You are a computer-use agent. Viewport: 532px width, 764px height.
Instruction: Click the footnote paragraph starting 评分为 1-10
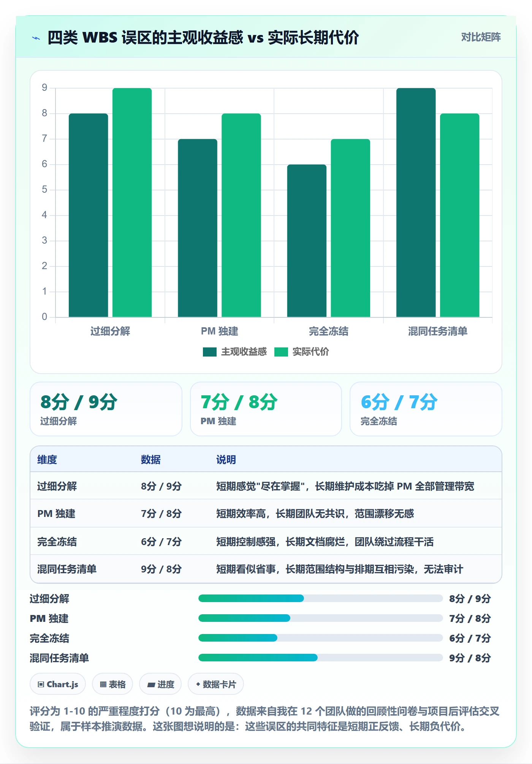coord(264,719)
